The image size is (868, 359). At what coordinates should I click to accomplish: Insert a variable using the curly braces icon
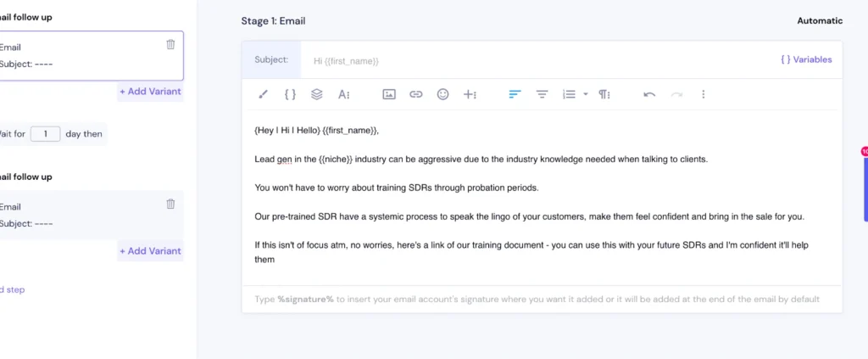(290, 94)
